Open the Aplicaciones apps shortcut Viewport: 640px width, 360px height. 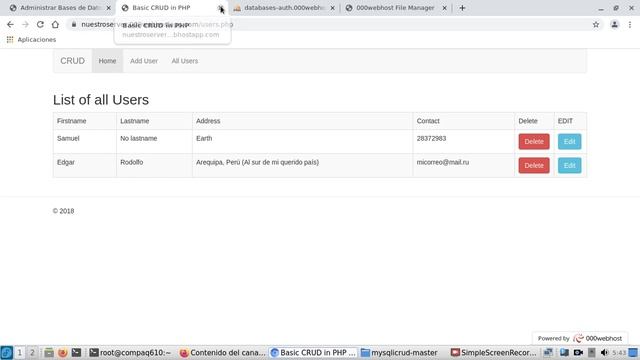point(31,40)
